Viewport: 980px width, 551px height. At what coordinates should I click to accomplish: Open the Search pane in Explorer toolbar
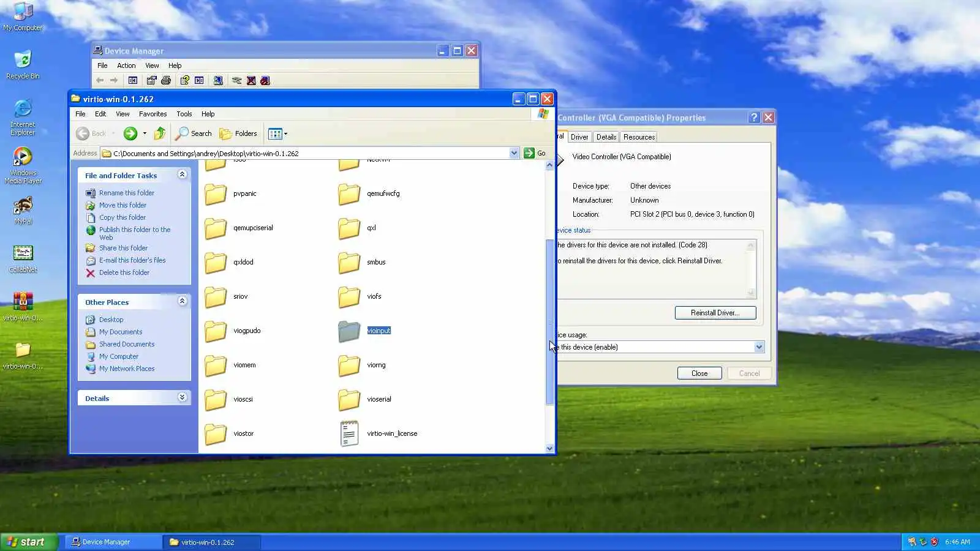(194, 133)
